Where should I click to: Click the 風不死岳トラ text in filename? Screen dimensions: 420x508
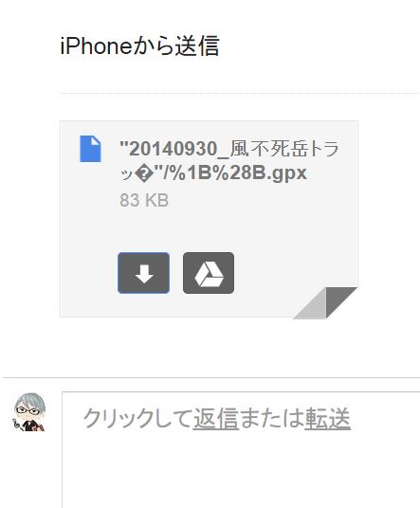[284, 149]
